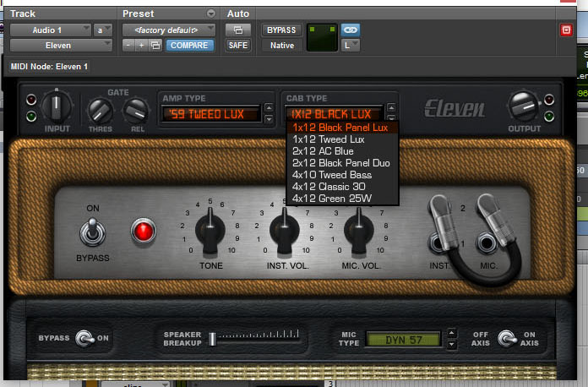Open the Preset options arrow menu

(x=211, y=14)
